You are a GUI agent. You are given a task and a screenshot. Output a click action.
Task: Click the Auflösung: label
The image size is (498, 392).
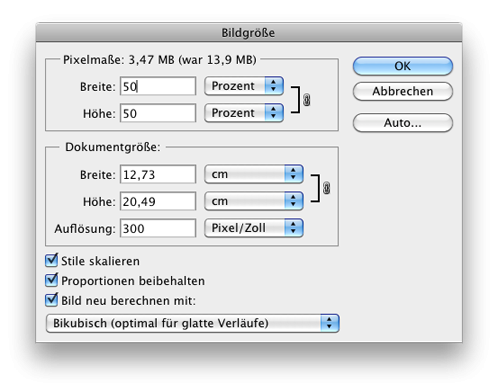85,229
